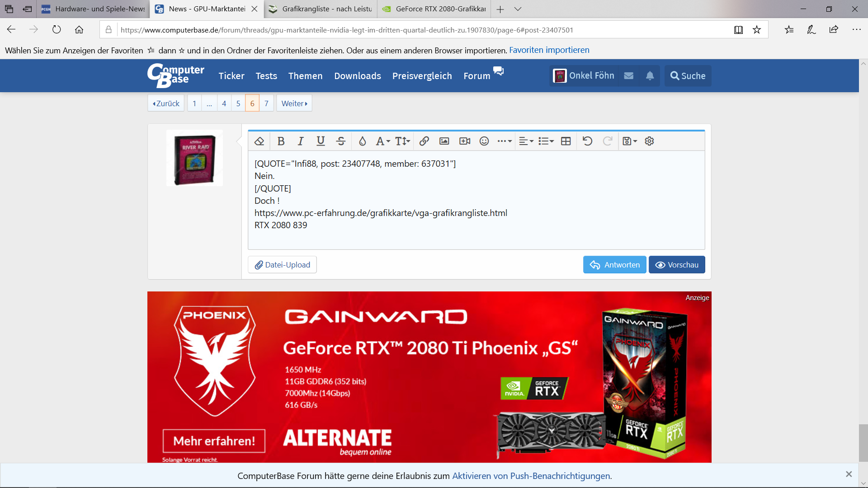868x488 pixels.
Task: Insert an image via the picture icon
Action: coord(444,141)
